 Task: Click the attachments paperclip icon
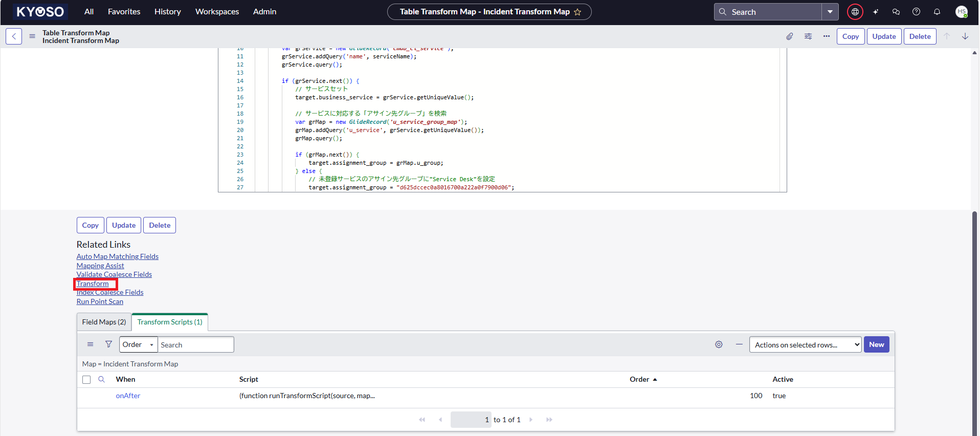point(790,36)
